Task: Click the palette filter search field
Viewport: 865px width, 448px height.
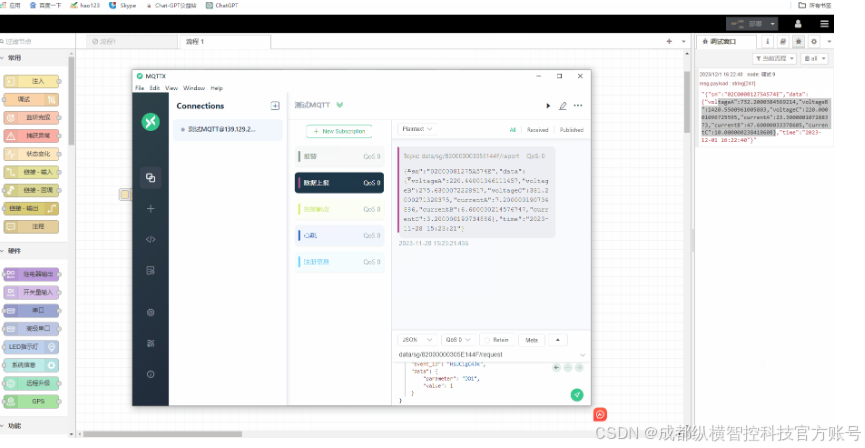Action: coord(36,41)
